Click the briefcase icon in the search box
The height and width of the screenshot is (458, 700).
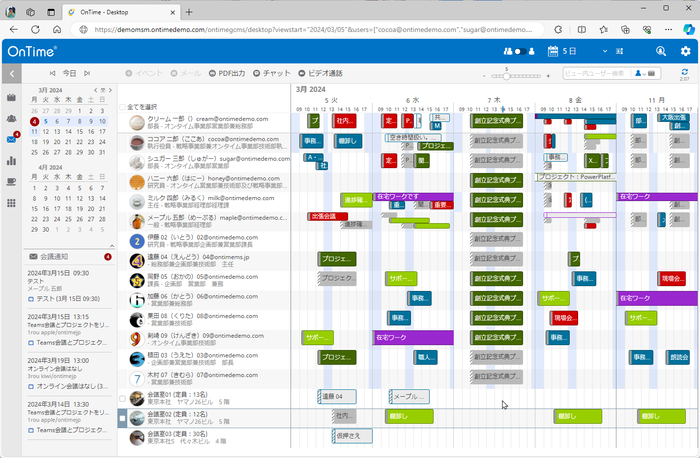651,73
